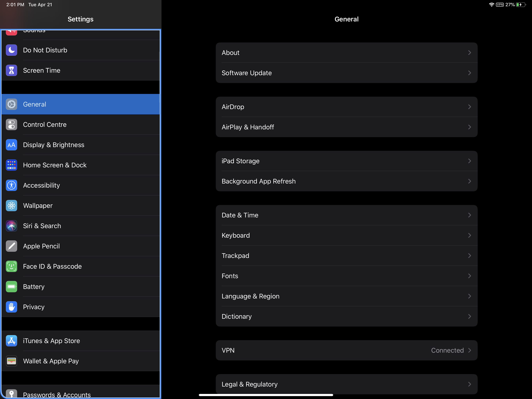Tap the Home Screen & Dock grid icon
The image size is (532, 399).
click(x=11, y=165)
